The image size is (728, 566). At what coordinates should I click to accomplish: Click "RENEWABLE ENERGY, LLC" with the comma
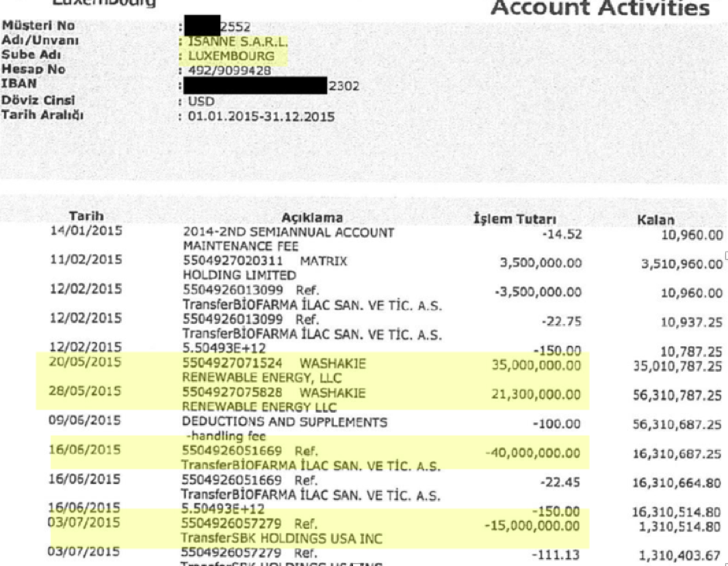click(x=262, y=378)
